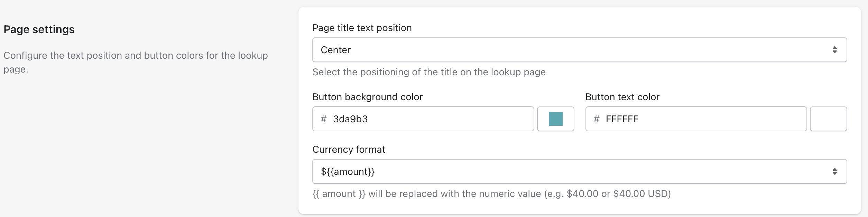Click the title positioning help text

(429, 72)
